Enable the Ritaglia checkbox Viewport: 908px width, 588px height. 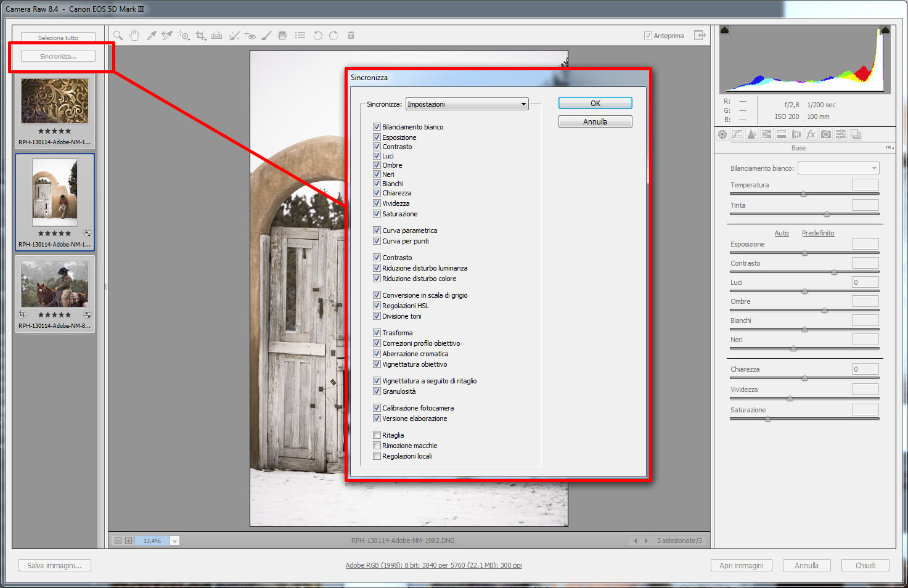coord(377,435)
